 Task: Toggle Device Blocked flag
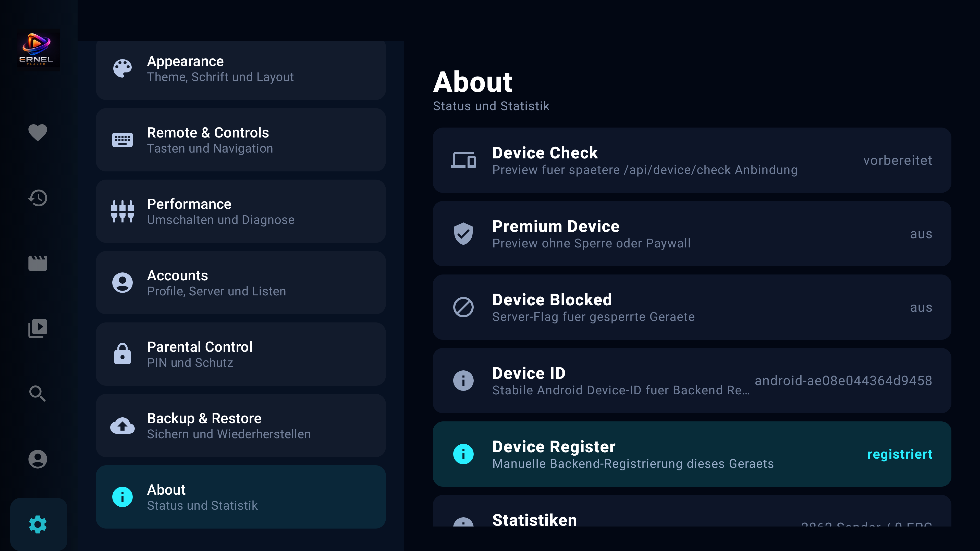click(x=692, y=307)
